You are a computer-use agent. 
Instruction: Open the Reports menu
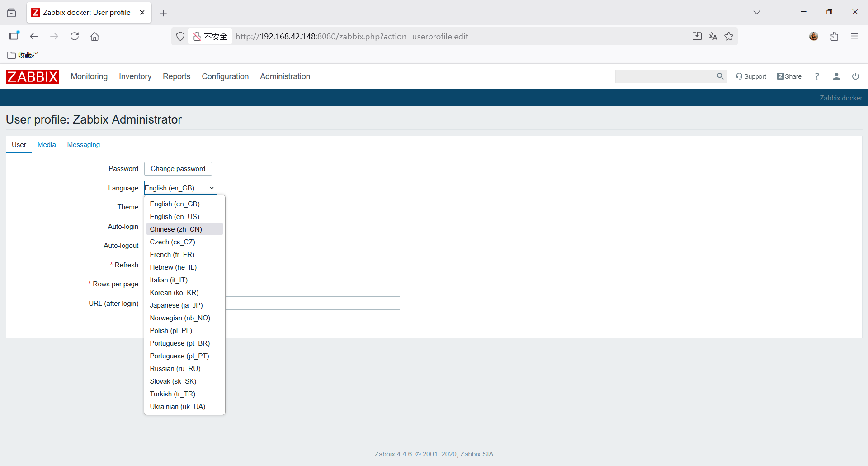tap(176, 76)
